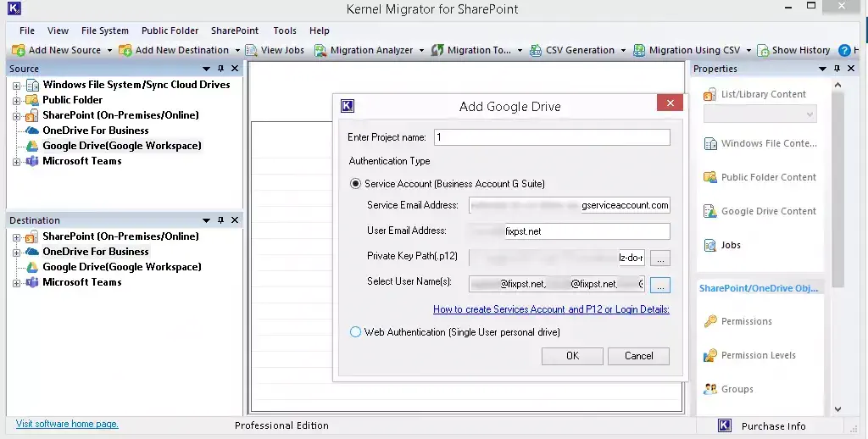Click the Migration Using CSV icon
The height and width of the screenshot is (439, 868).
pos(639,50)
